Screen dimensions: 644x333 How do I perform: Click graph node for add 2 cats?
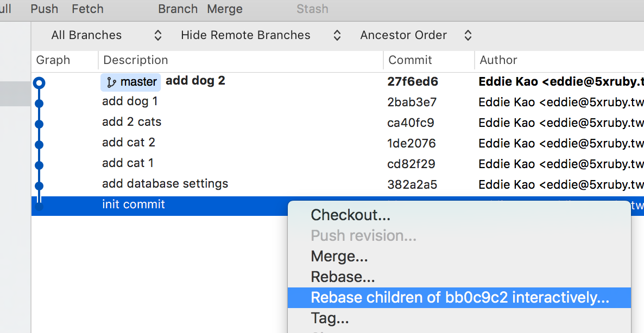[x=39, y=124]
